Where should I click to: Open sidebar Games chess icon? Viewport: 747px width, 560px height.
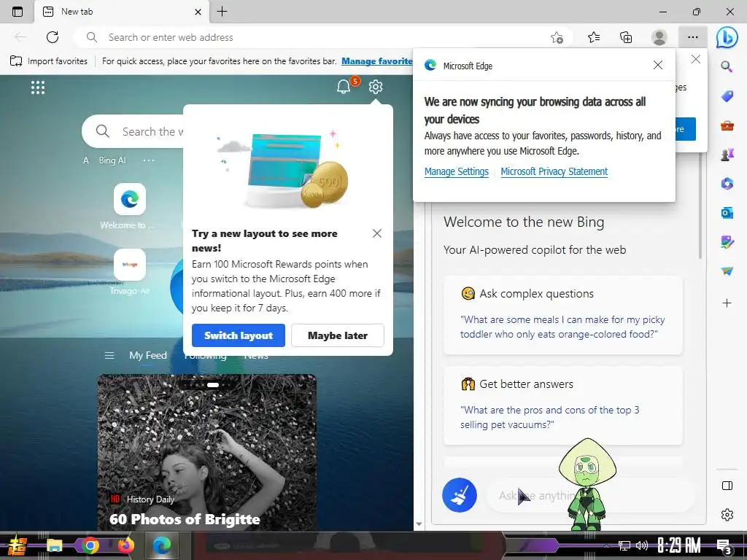(x=727, y=155)
